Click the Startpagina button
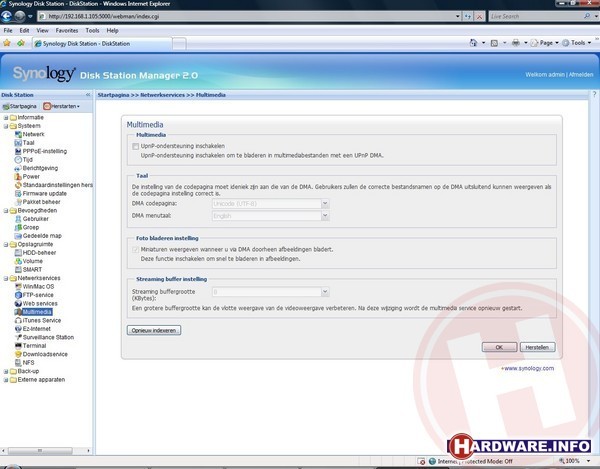The image size is (600, 469). pos(20,106)
